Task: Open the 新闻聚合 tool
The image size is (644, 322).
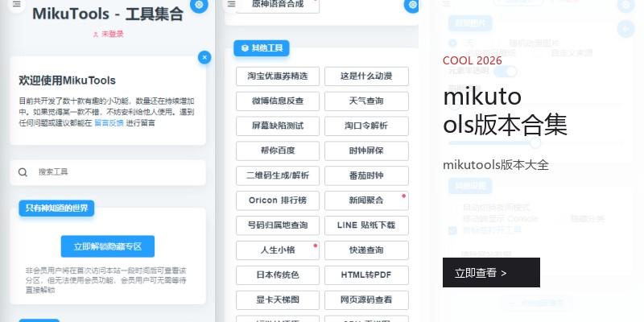Action: [366, 200]
